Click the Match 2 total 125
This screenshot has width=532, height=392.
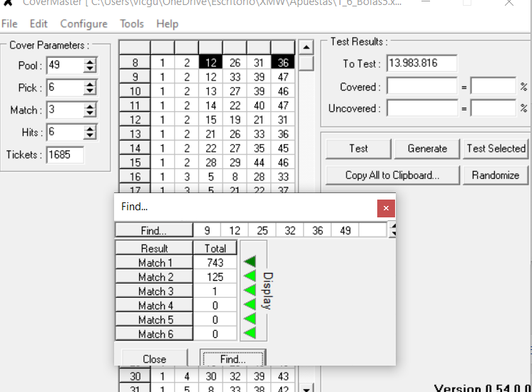215,277
